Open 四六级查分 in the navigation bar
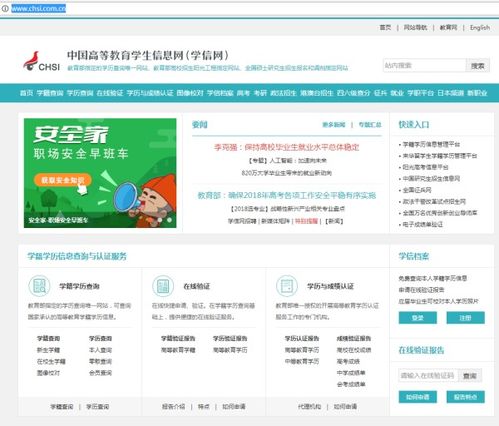Viewport: 499px width, 426px height. point(353,93)
